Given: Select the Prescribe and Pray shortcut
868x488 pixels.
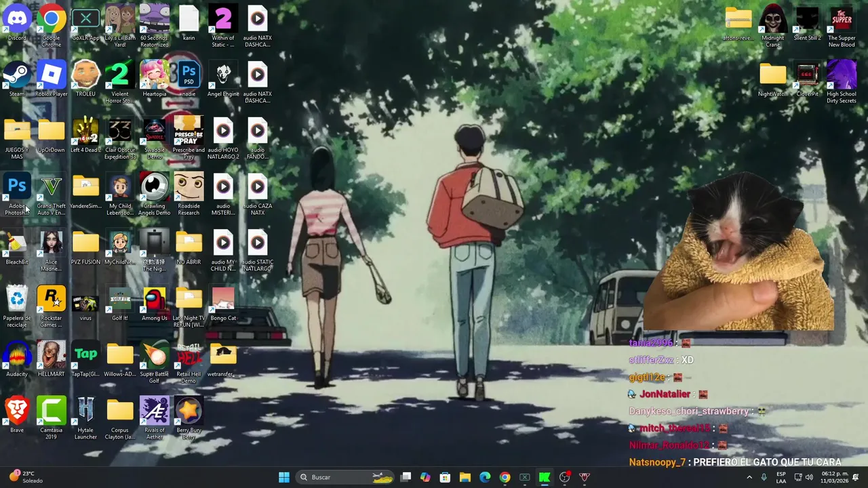Looking at the screenshot, I should click(x=189, y=138).
